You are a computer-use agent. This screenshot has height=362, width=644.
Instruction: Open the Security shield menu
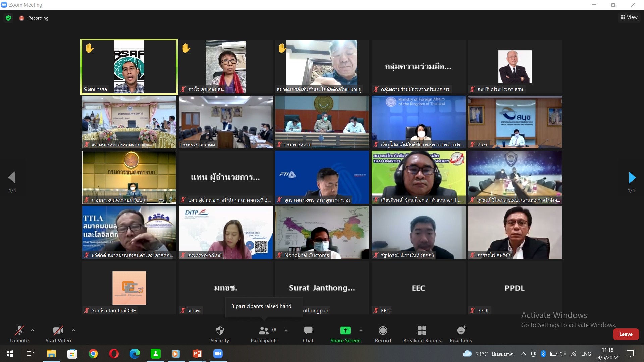(x=220, y=334)
